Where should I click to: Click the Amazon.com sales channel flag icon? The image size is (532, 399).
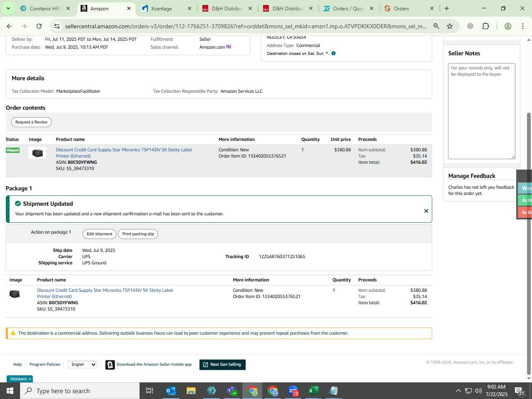pyautogui.click(x=229, y=47)
